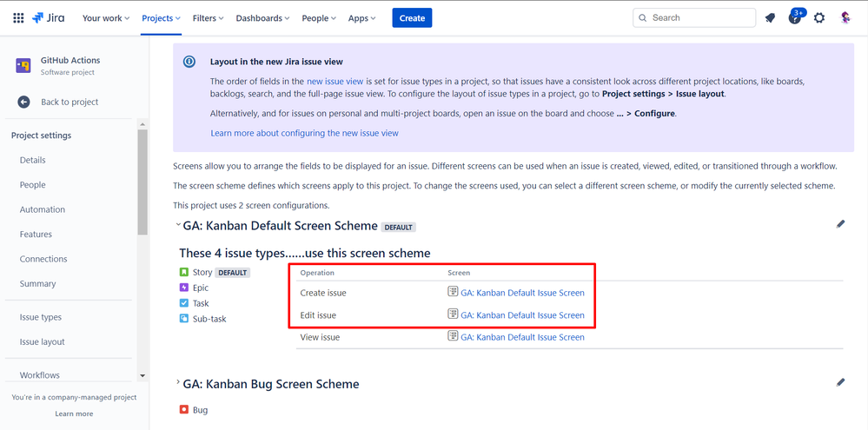Edit the Kanban Default Screen Scheme pencil
The width and height of the screenshot is (868, 430).
tap(840, 224)
